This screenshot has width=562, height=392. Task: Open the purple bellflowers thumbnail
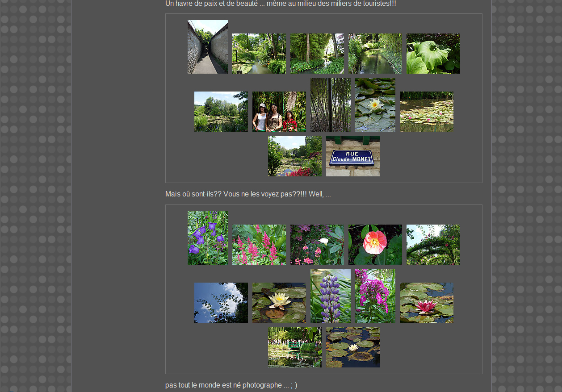coord(207,238)
